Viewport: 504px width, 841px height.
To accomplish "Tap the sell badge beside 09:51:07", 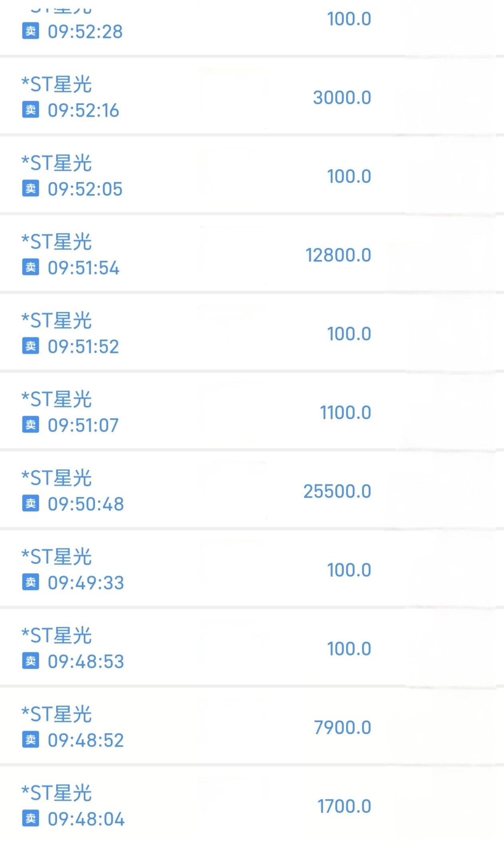I will [x=31, y=424].
